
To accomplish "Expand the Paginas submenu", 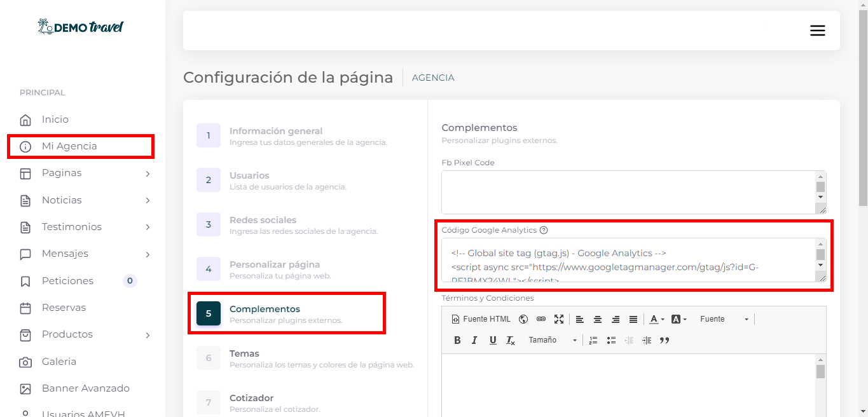I will coord(148,174).
